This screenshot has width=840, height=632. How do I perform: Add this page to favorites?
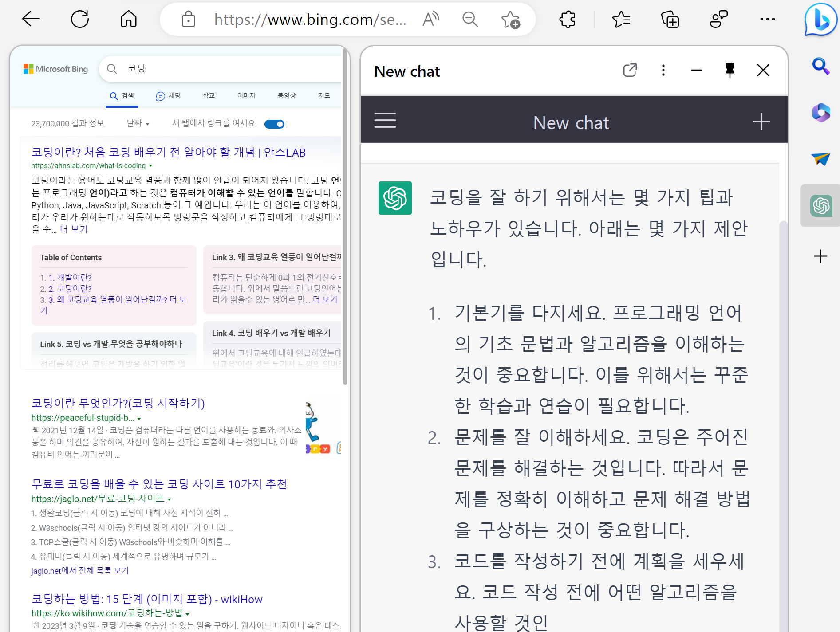[x=511, y=19]
